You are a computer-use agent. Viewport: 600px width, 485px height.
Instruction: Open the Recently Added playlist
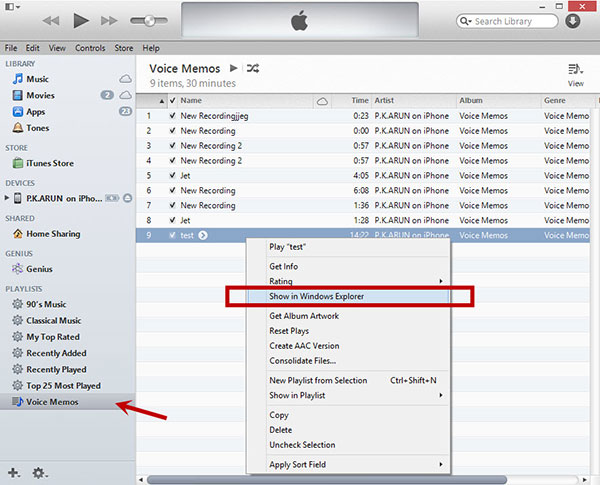tap(56, 353)
